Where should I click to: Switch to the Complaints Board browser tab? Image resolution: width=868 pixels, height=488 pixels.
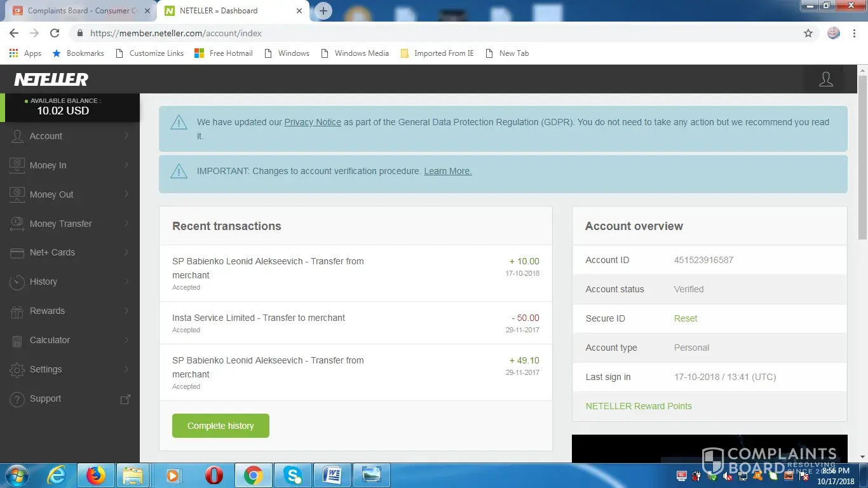coord(79,11)
